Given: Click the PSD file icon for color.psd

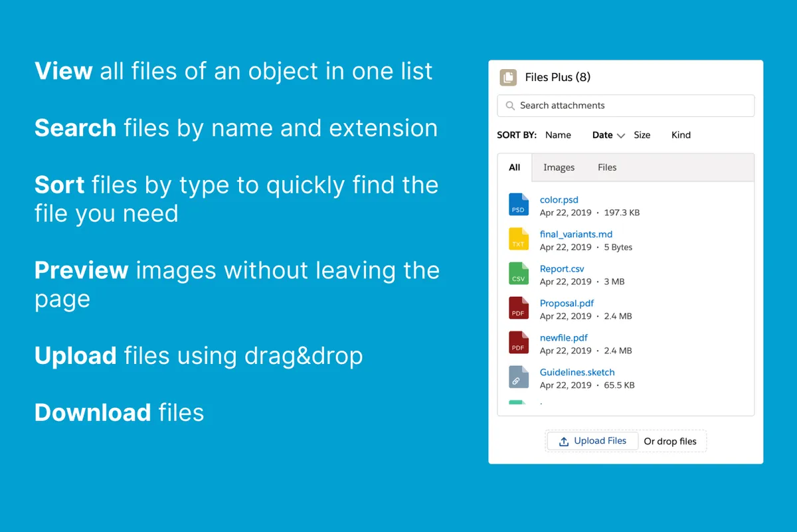Looking at the screenshot, I should [519, 205].
